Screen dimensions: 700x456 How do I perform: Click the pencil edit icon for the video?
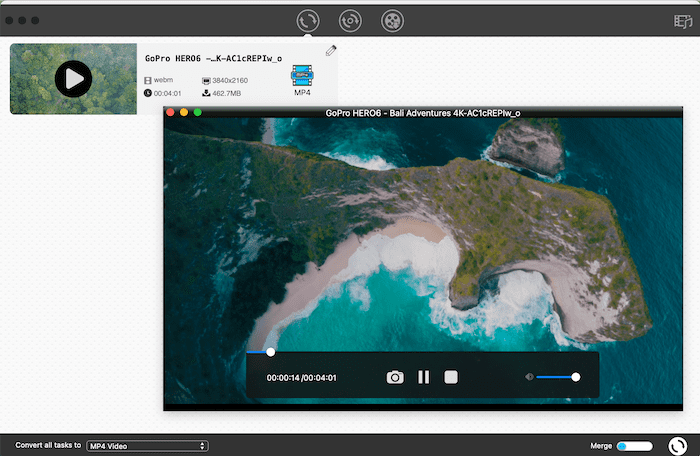(331, 51)
